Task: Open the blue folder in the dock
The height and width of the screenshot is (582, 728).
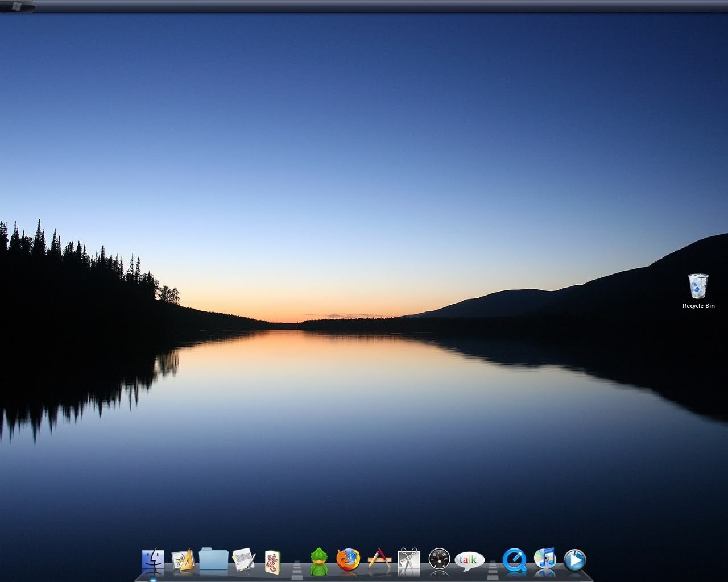Action: pos(214,559)
